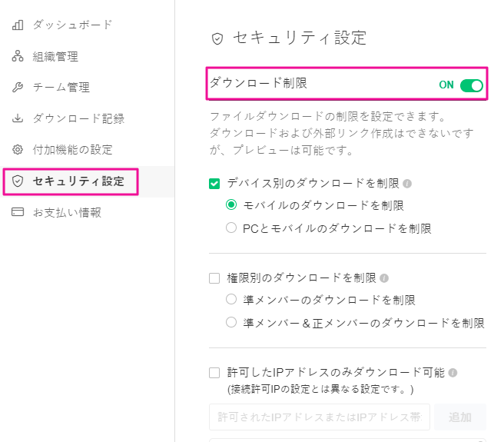Turn off the ダウンロード制限 toggle switch
Screen dimensions: 504x442
pyautogui.click(x=472, y=85)
